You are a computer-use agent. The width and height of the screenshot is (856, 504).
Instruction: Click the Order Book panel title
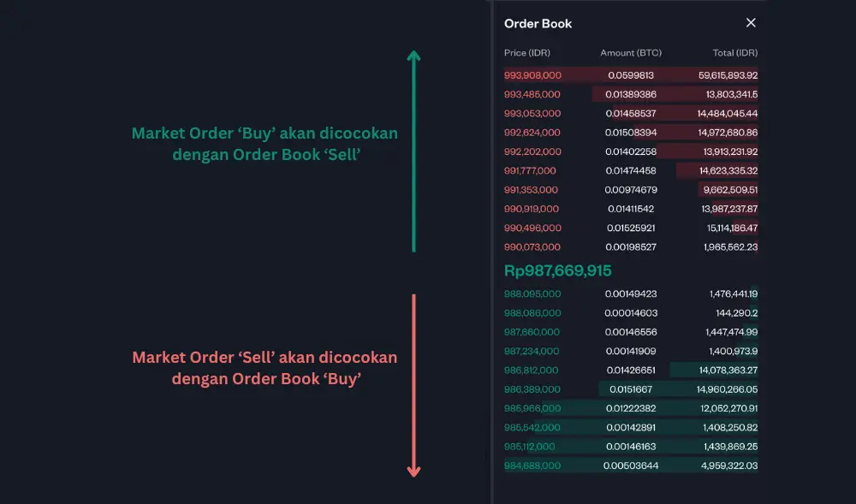tap(538, 23)
